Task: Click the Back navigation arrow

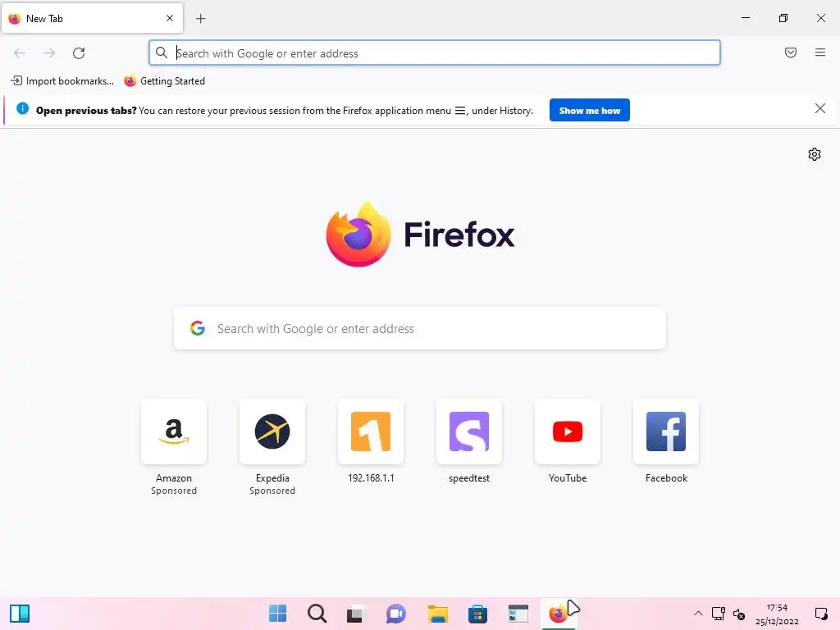Action: (20, 53)
